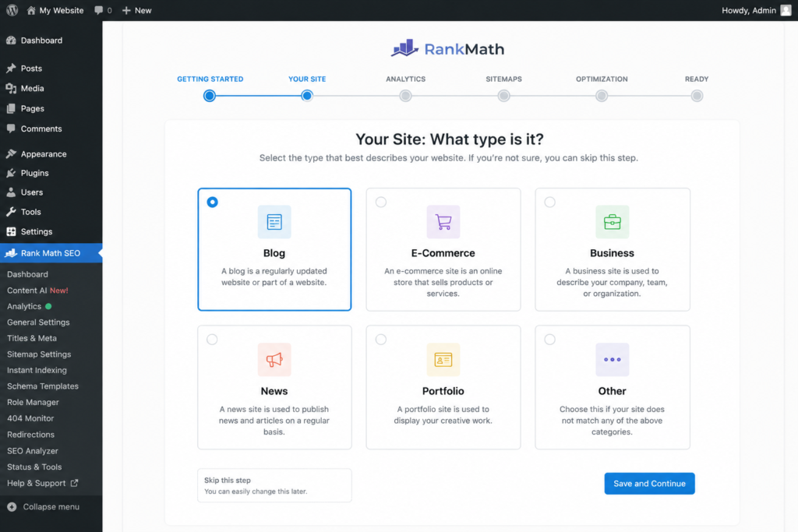
Task: Click the Comments speech bubble icon in sidebar
Action: (x=11, y=129)
